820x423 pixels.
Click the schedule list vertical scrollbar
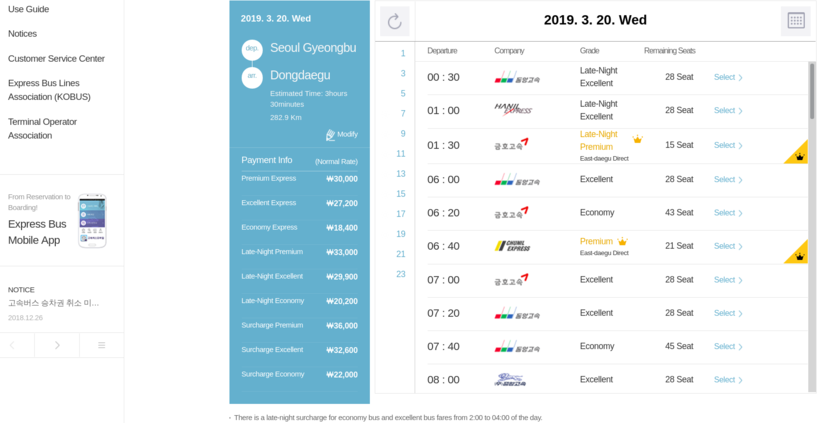tap(812, 90)
